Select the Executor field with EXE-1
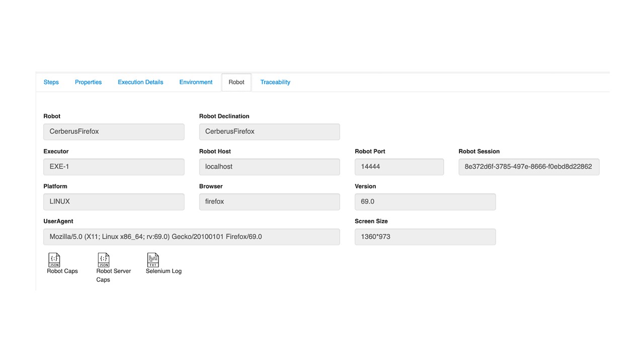 pos(114,167)
